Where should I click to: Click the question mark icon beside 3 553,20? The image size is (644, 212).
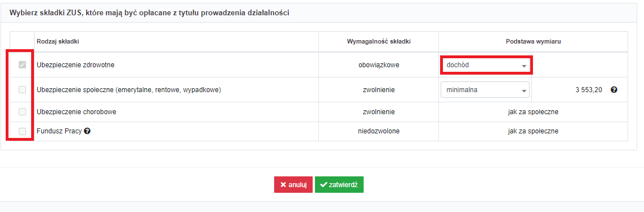tap(614, 90)
